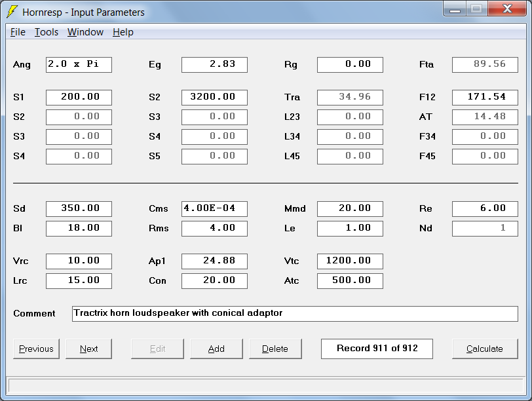Select the S1 field with 200.00

coord(79,98)
